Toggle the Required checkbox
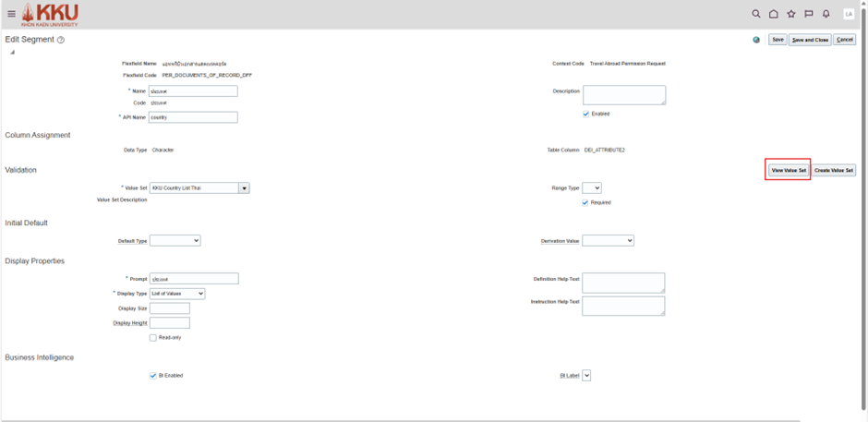Viewport: 868px width, 422px height. [x=585, y=202]
